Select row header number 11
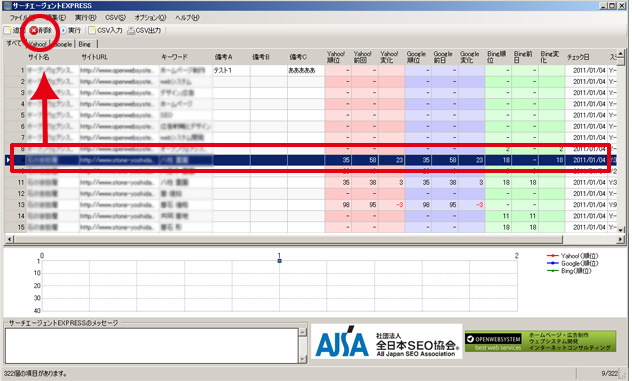The image size is (632, 381). tap(15, 182)
